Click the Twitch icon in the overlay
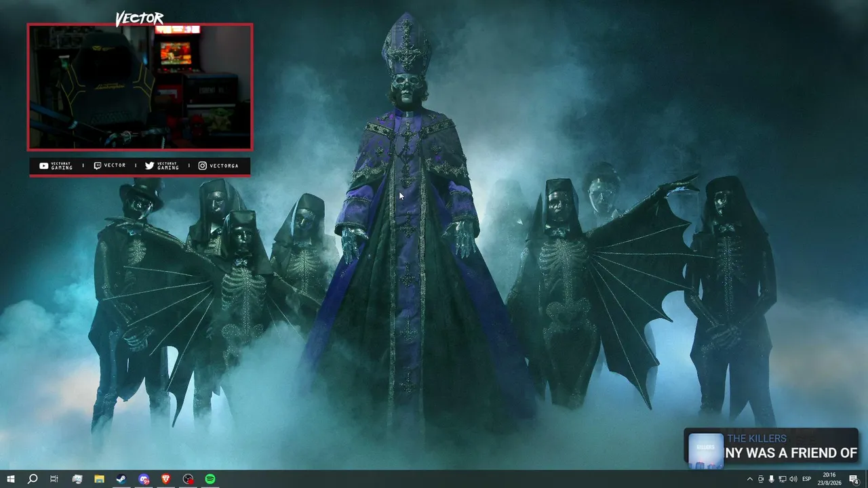 tap(97, 165)
